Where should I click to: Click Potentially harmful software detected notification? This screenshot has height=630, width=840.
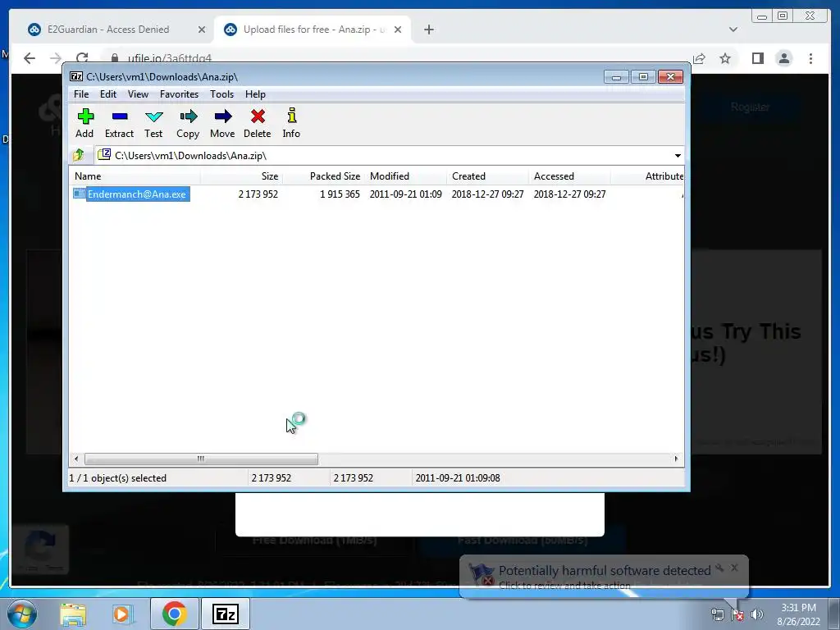click(604, 577)
